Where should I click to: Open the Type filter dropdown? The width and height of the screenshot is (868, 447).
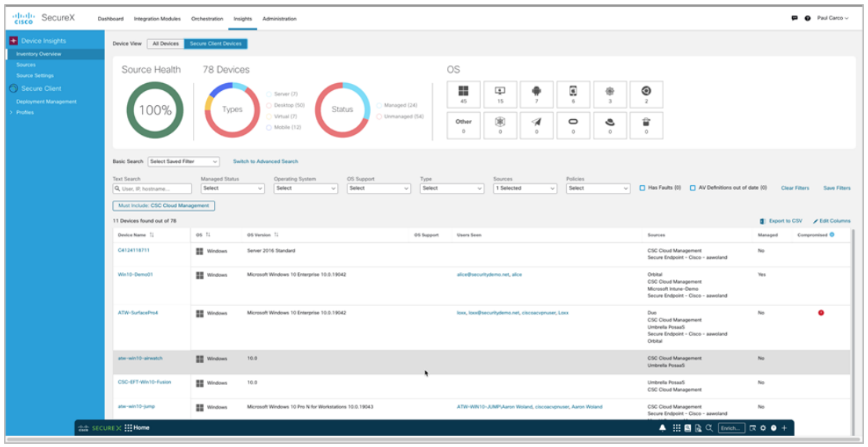(452, 188)
